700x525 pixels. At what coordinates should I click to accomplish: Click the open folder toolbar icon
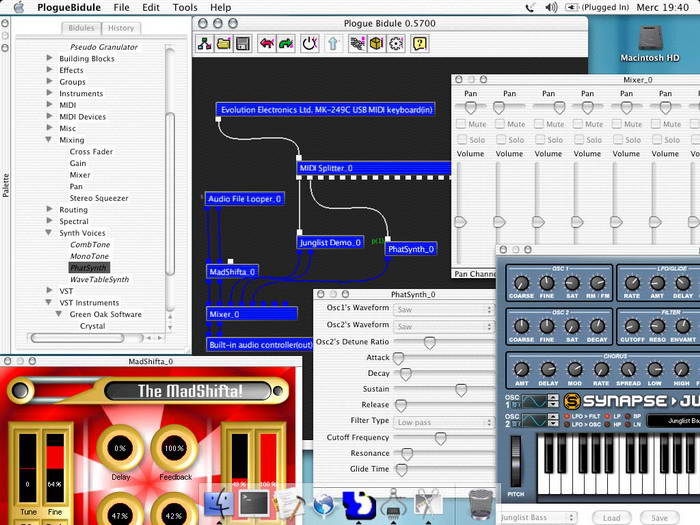pyautogui.click(x=221, y=43)
